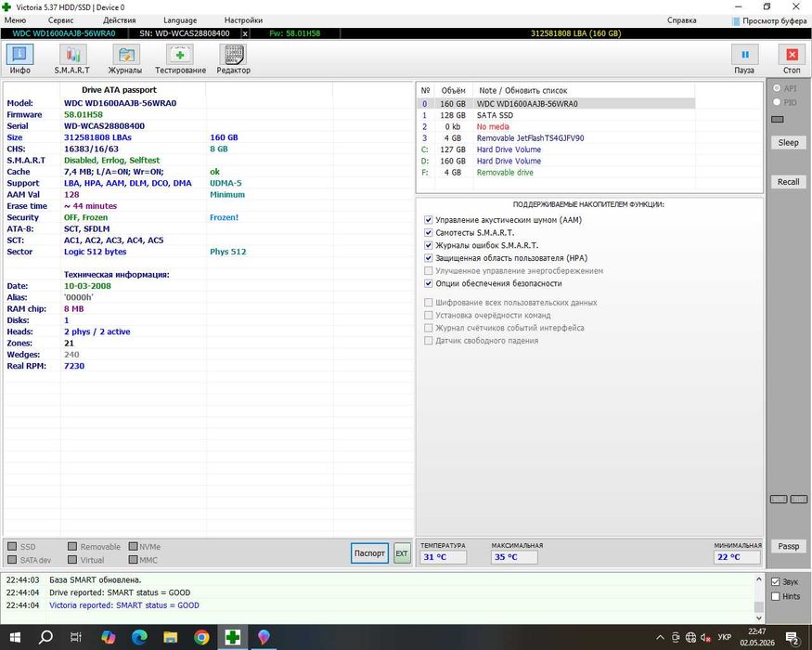This screenshot has height=650, width=812.
Task: Toggle Защищенная область пользователя (HPA) checkbox
Action: click(428, 258)
